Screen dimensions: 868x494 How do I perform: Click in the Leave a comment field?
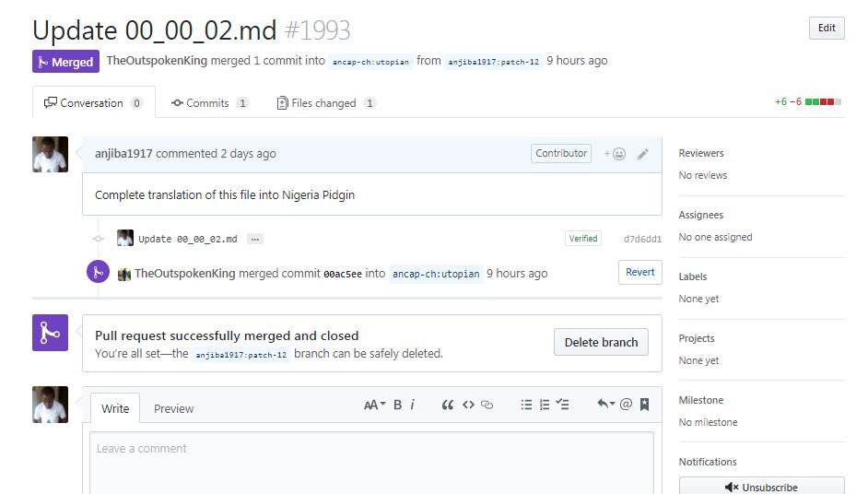click(x=371, y=463)
